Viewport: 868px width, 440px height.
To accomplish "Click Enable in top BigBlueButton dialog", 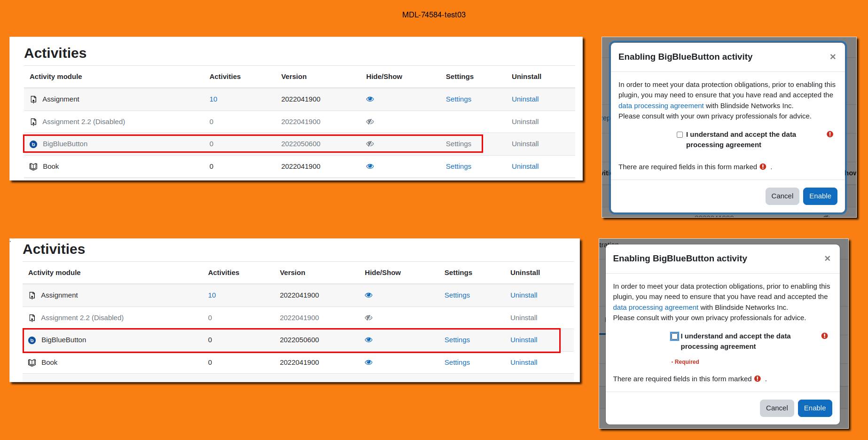I will 820,196.
